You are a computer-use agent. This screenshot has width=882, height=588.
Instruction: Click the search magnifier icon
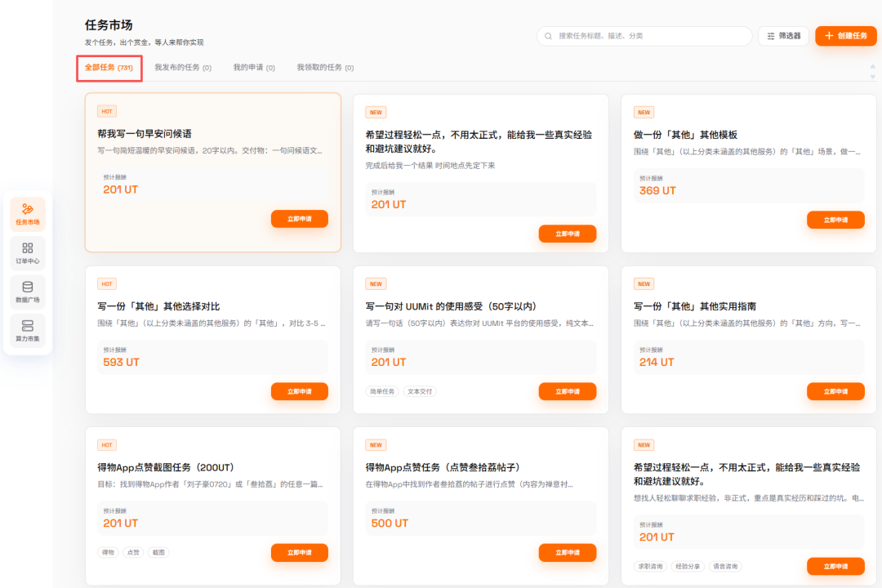point(548,36)
